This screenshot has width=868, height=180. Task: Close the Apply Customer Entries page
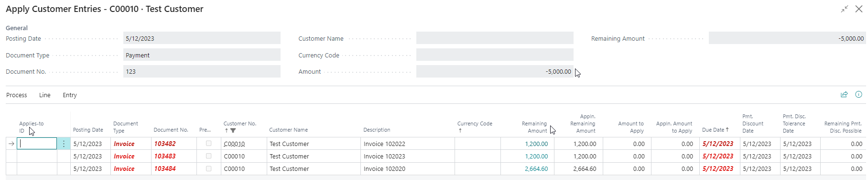pyautogui.click(x=859, y=9)
